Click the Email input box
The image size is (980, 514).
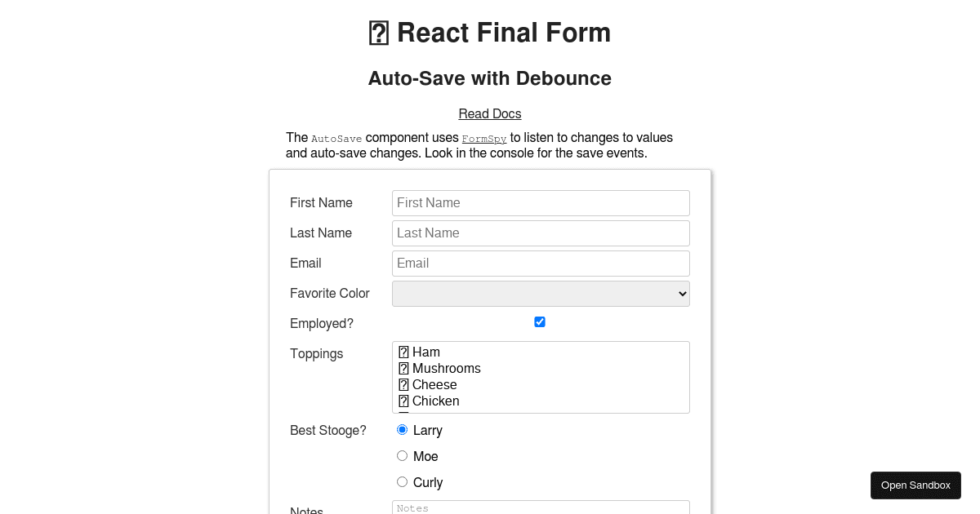pos(541,263)
